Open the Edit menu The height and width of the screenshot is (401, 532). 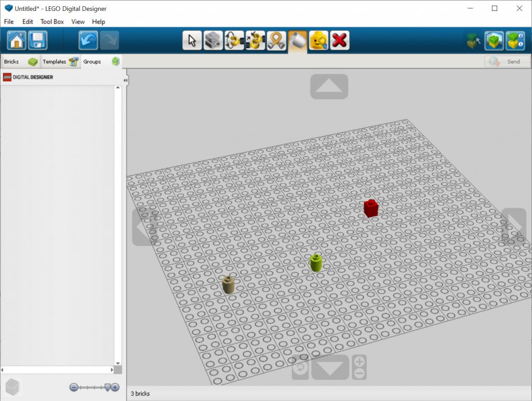28,22
